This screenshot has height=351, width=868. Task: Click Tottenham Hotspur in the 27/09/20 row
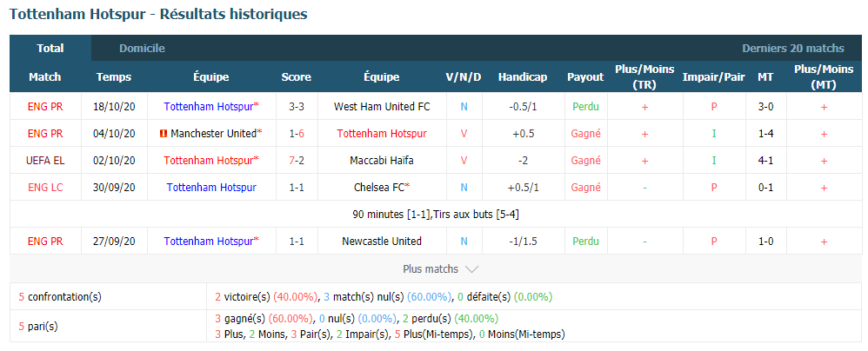pos(210,241)
